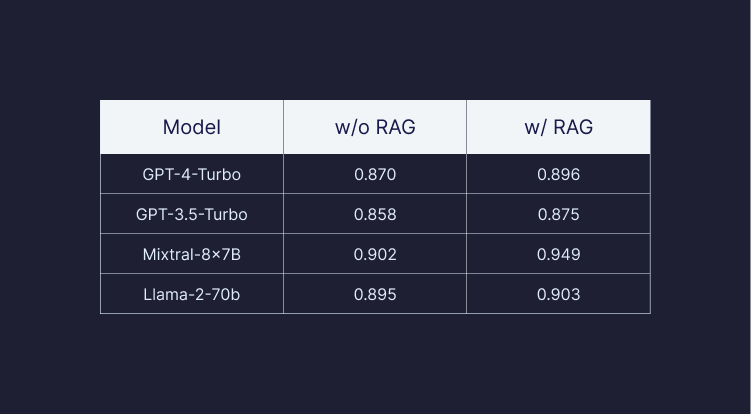Click the Model column header

(x=191, y=127)
